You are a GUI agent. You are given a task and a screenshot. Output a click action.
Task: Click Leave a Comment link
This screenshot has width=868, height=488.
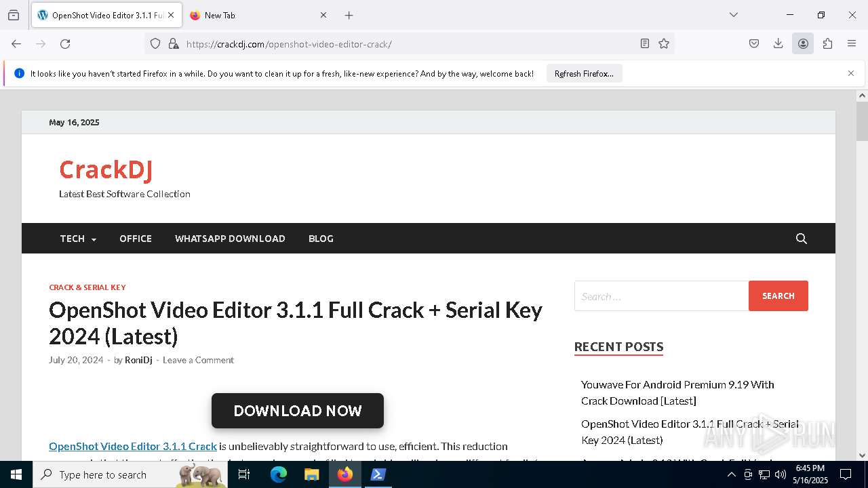point(198,360)
